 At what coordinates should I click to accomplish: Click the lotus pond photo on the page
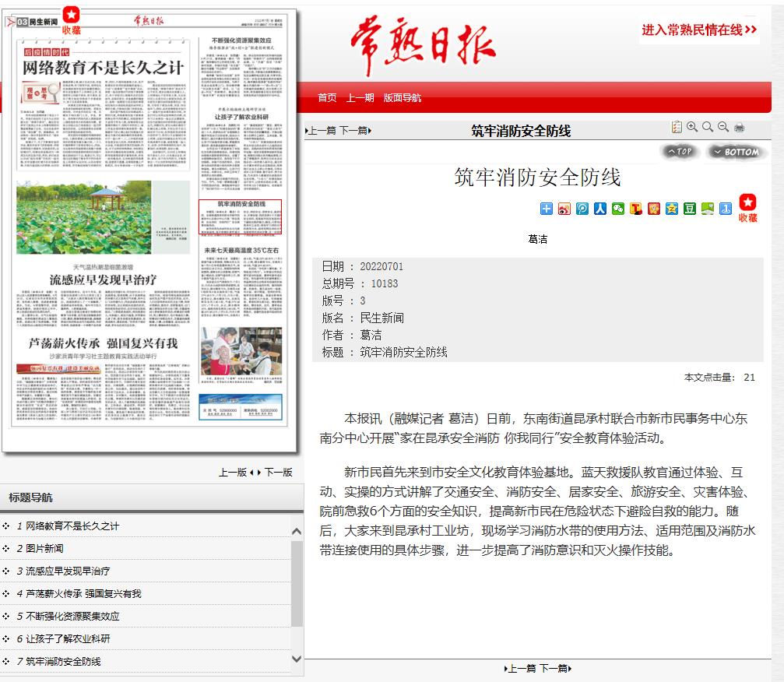point(83,217)
